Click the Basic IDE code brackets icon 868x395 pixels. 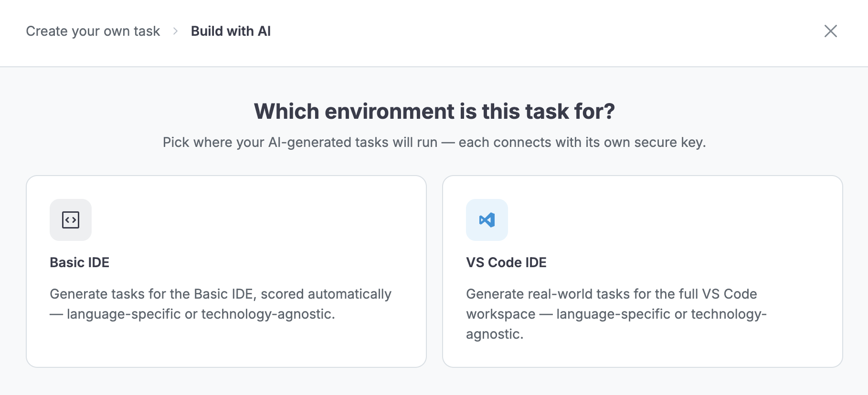[71, 220]
